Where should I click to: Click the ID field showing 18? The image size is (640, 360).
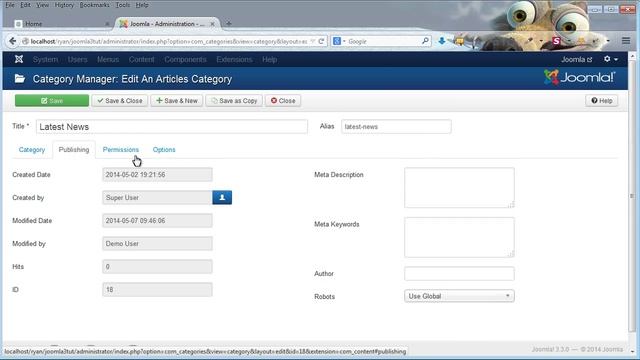157,290
